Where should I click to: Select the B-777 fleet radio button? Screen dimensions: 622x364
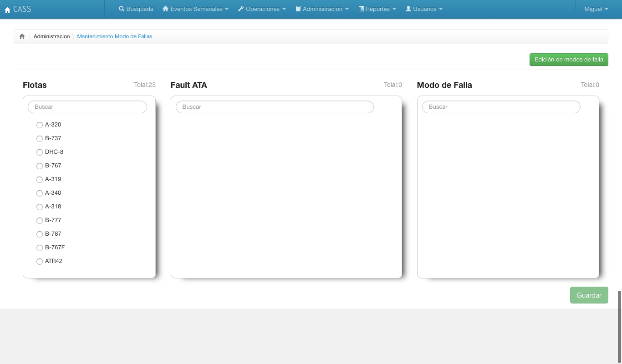[40, 221]
